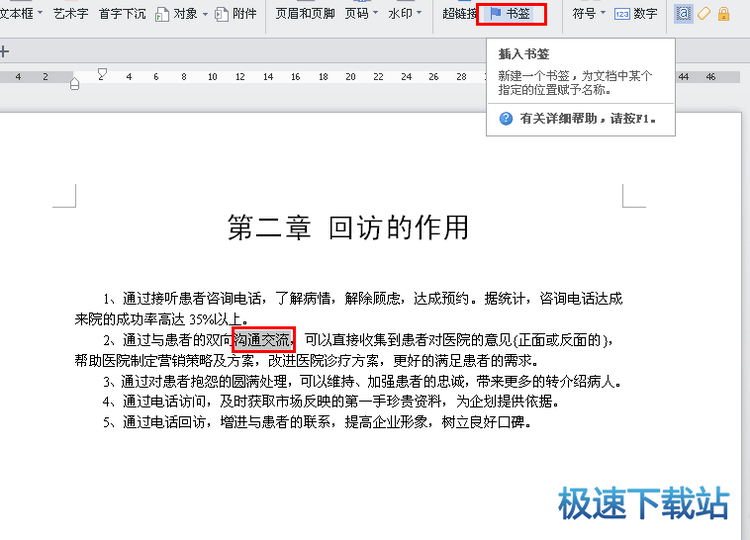This screenshot has height=540, width=750.
Task: Click the 数字 number icon
Action: tap(622, 14)
